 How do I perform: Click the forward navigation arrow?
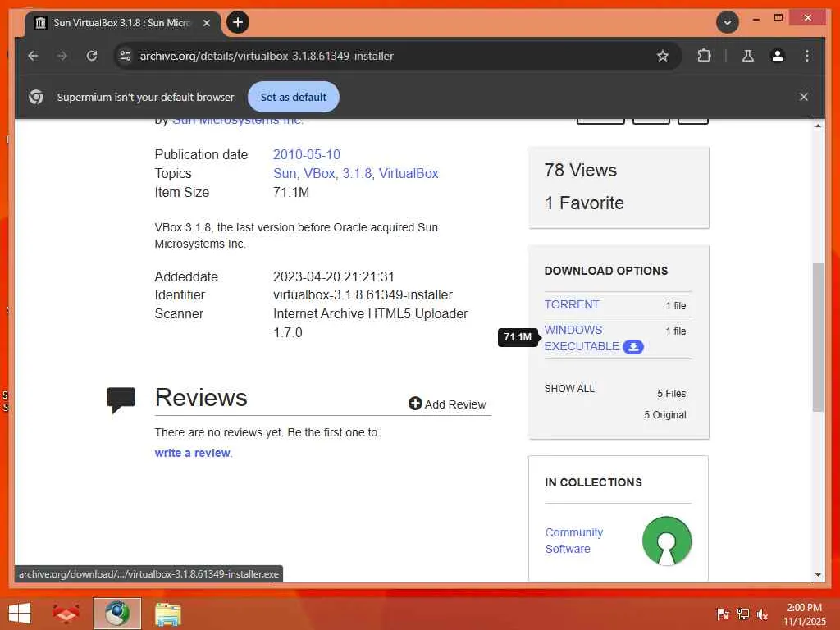coord(62,56)
